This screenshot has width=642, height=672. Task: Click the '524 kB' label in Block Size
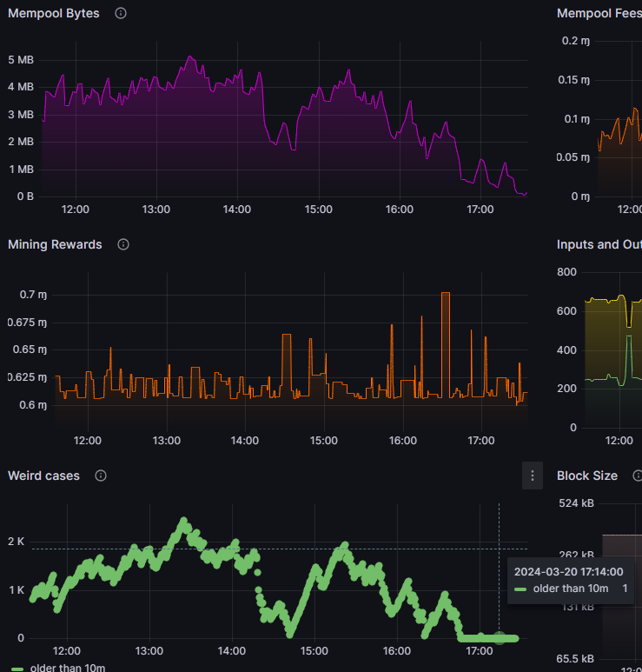pos(577,503)
